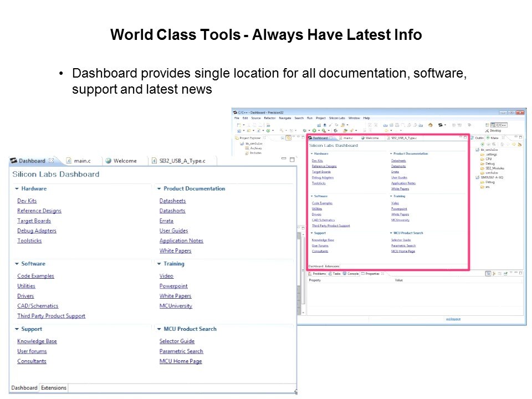
Task: Click the Problems view icon
Action: tap(310, 273)
